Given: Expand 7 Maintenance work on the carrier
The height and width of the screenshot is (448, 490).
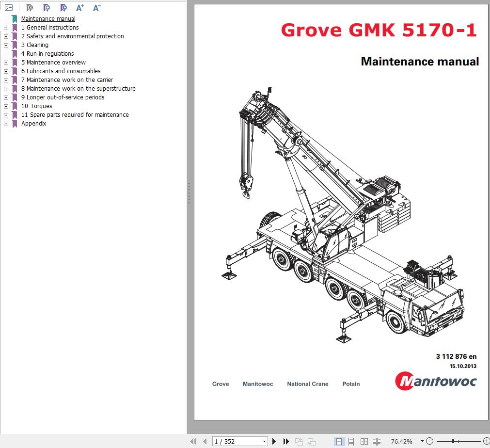Looking at the screenshot, I should (6, 80).
